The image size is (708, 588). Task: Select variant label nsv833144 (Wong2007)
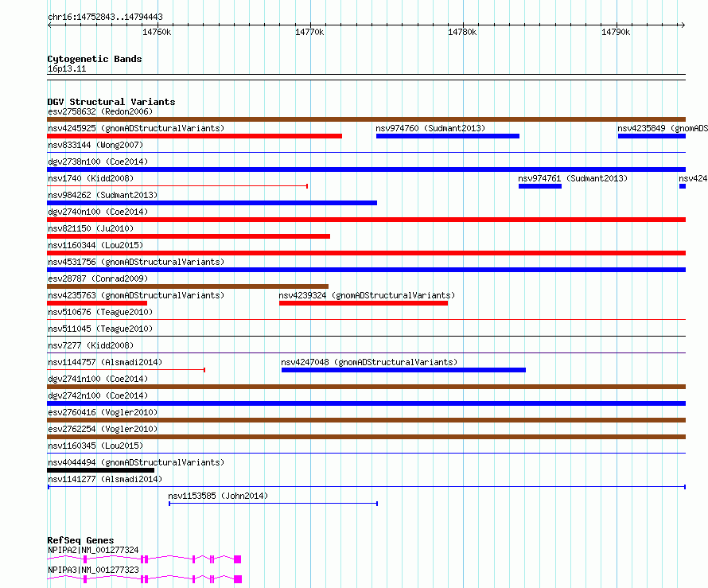pos(95,145)
